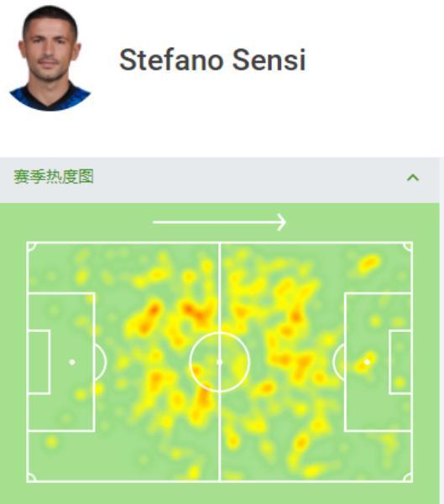Click inside the right six-yard box
The height and width of the screenshot is (504, 444).
coord(400,361)
